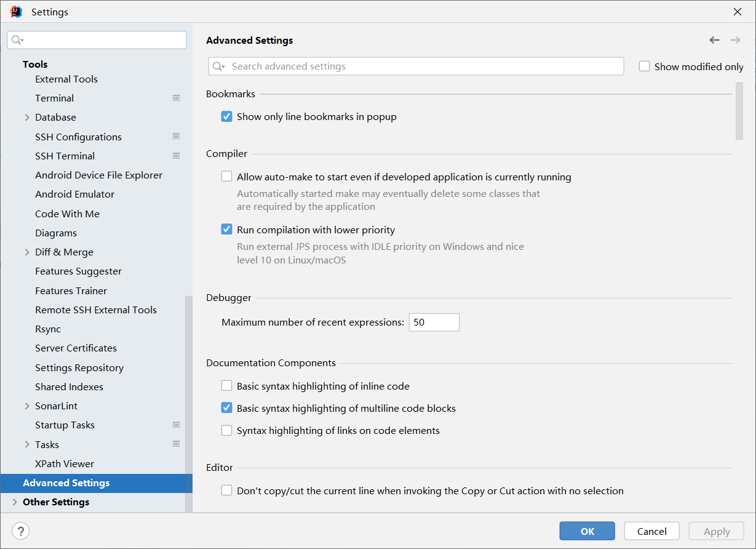The height and width of the screenshot is (549, 756).
Task: Focus the sidebar settings search box
Action: (x=97, y=40)
